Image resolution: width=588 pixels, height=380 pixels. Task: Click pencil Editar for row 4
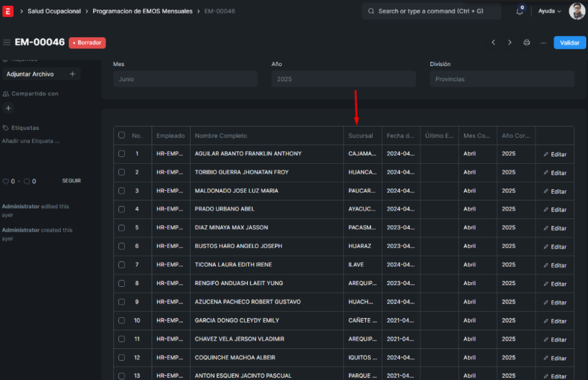[x=555, y=210]
